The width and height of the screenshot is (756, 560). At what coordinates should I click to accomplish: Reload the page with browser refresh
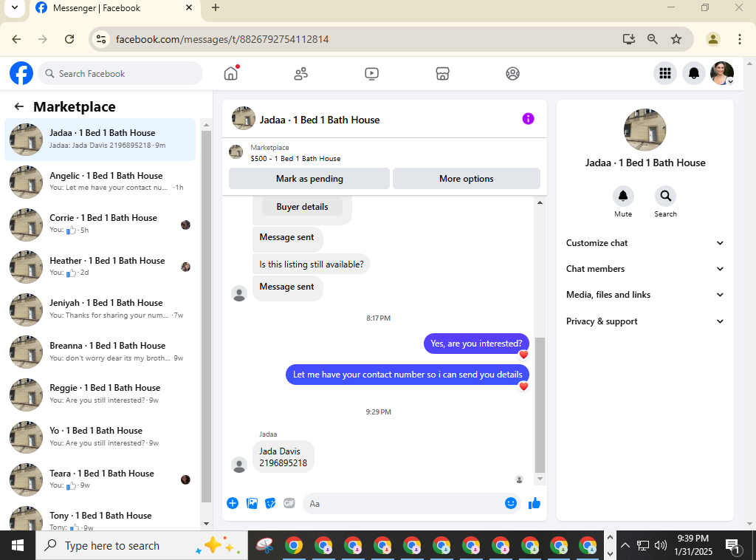[x=69, y=39]
